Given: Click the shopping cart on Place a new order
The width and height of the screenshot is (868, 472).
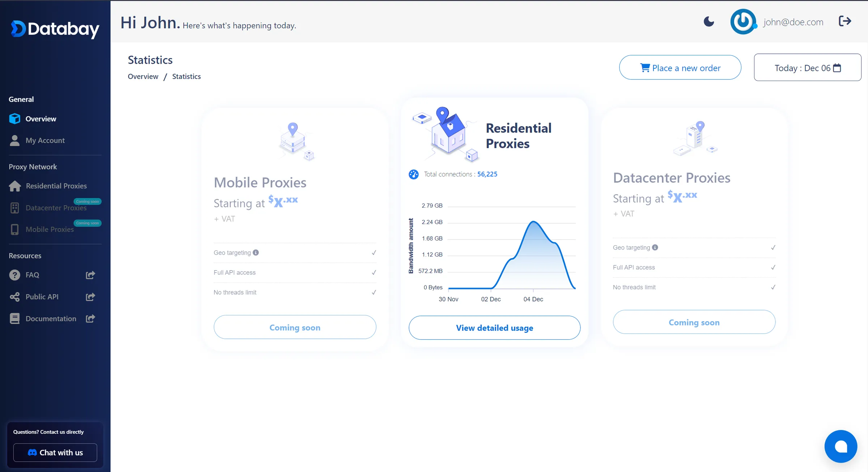Looking at the screenshot, I should pyautogui.click(x=645, y=68).
